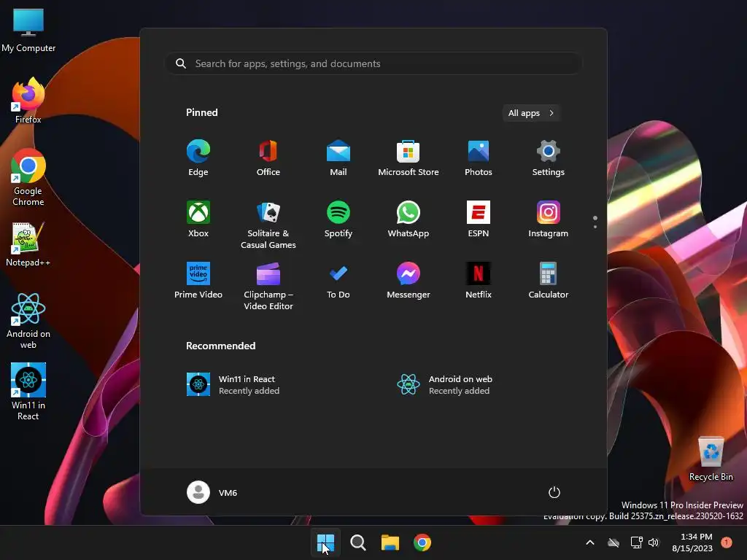Image resolution: width=747 pixels, height=560 pixels.
Task: Select the Google Chrome desktop shortcut
Action: click(28, 177)
